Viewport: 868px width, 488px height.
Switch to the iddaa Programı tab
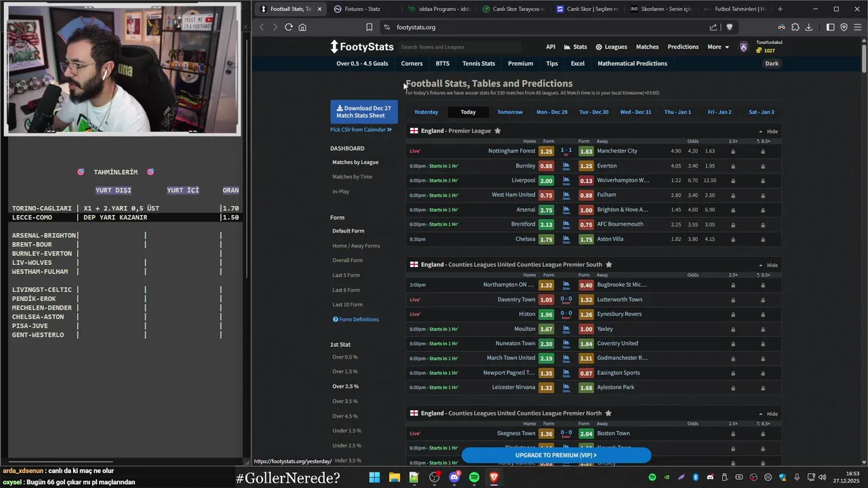coord(440,9)
